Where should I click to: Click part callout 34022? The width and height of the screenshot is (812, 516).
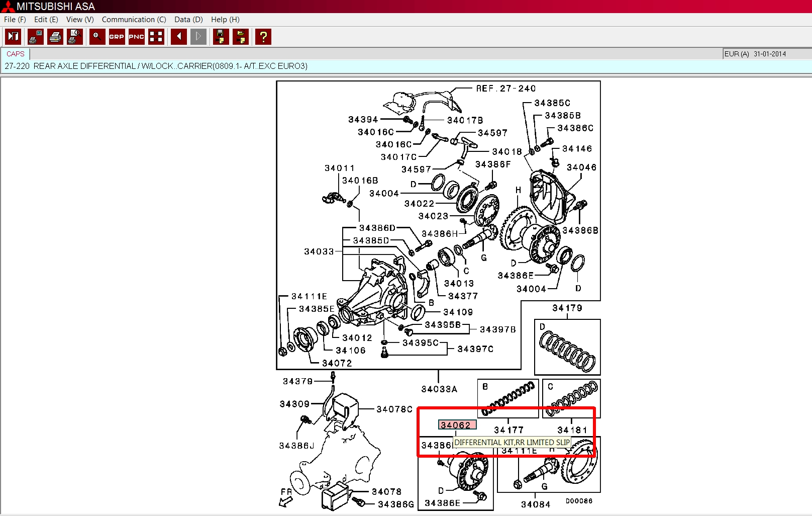click(419, 204)
